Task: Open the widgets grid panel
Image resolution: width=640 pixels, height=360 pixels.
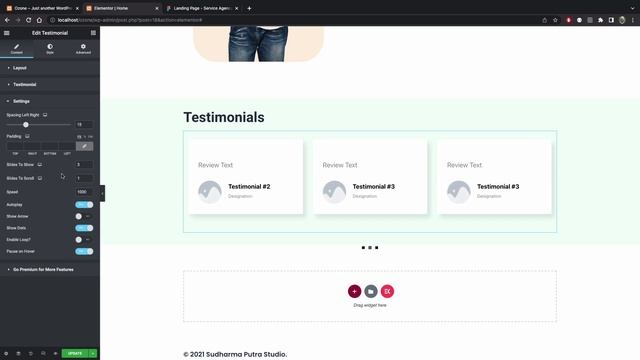Action: point(93,33)
